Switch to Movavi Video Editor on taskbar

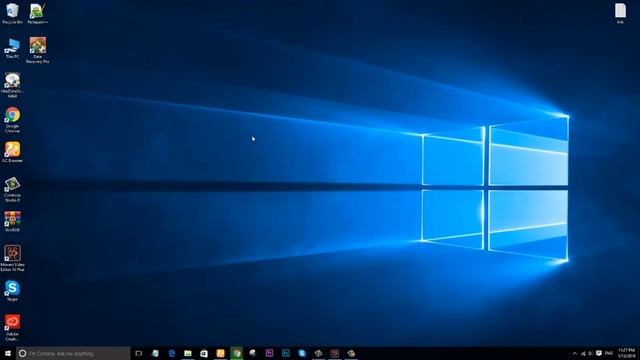tap(335, 353)
